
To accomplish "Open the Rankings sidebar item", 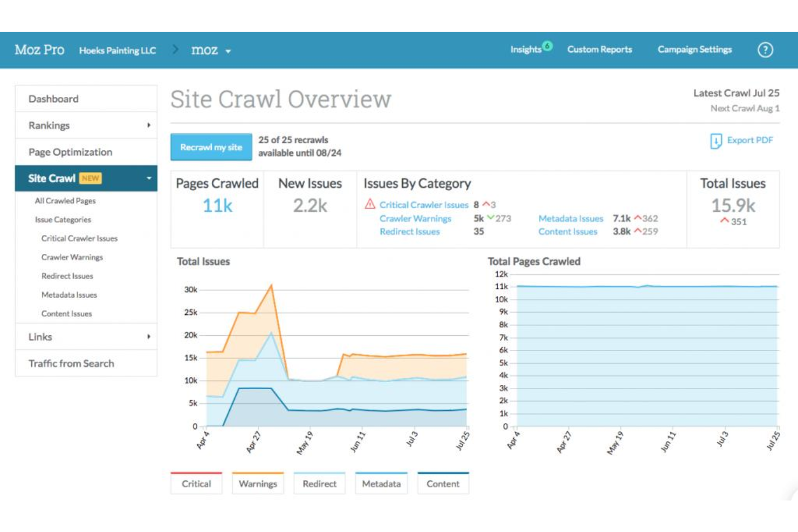I will pyautogui.click(x=86, y=125).
